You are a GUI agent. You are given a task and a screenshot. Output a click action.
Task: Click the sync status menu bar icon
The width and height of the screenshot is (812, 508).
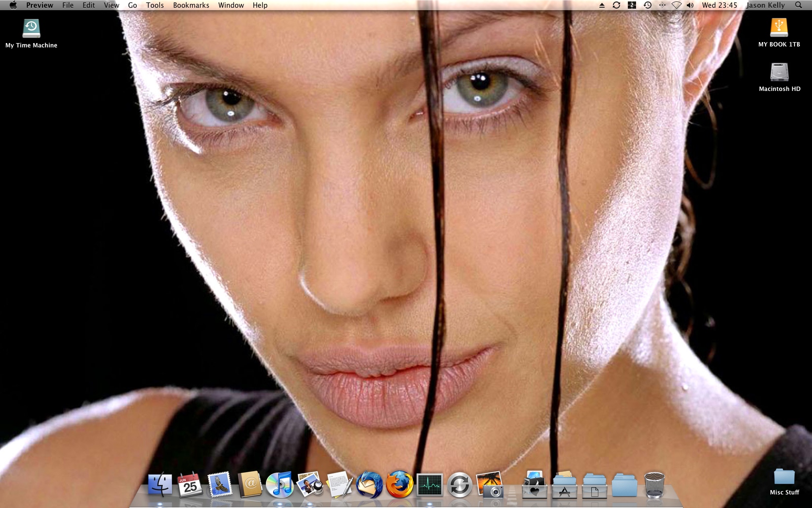coord(616,5)
